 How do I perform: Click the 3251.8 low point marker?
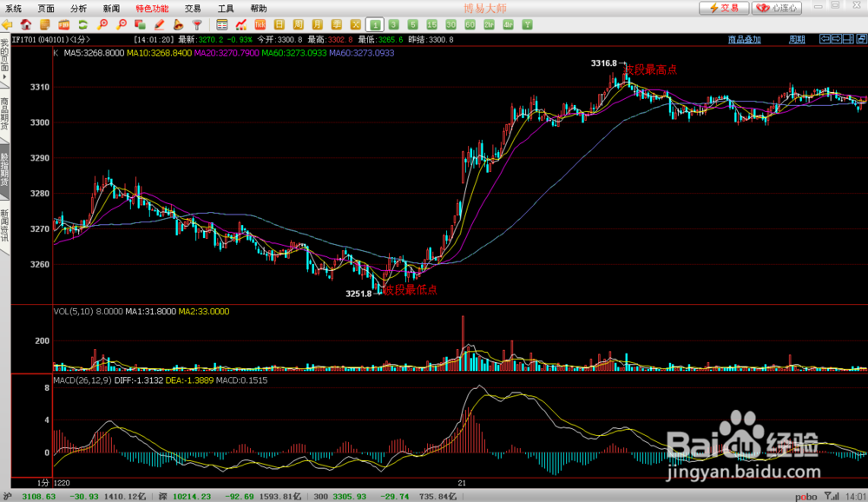(x=358, y=294)
